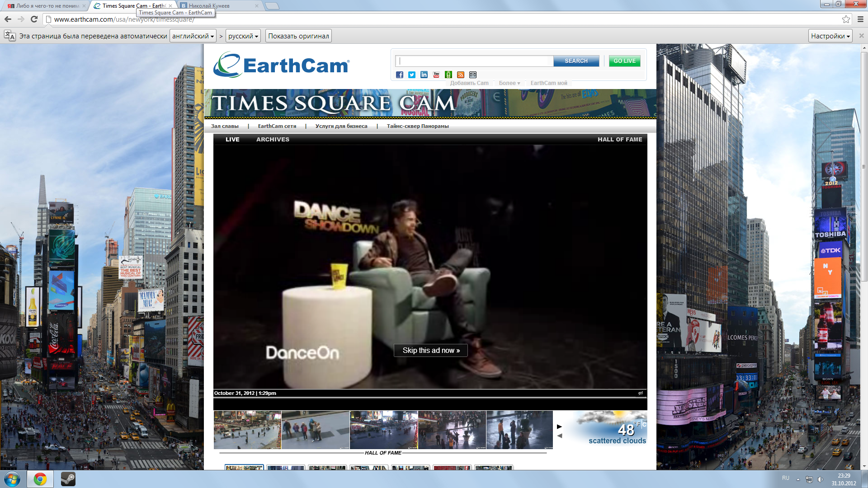Click the Twitter share icon

coord(412,75)
